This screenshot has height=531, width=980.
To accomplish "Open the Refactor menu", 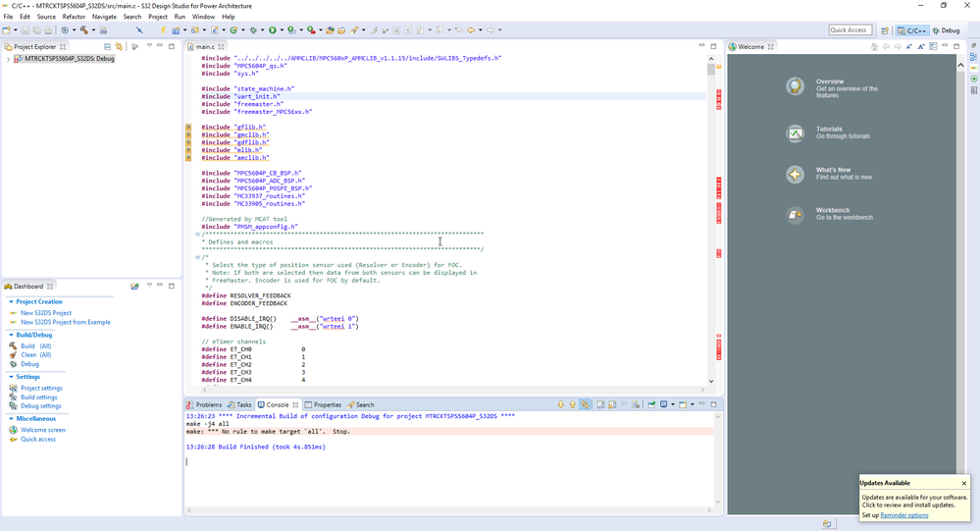I will [x=74, y=17].
